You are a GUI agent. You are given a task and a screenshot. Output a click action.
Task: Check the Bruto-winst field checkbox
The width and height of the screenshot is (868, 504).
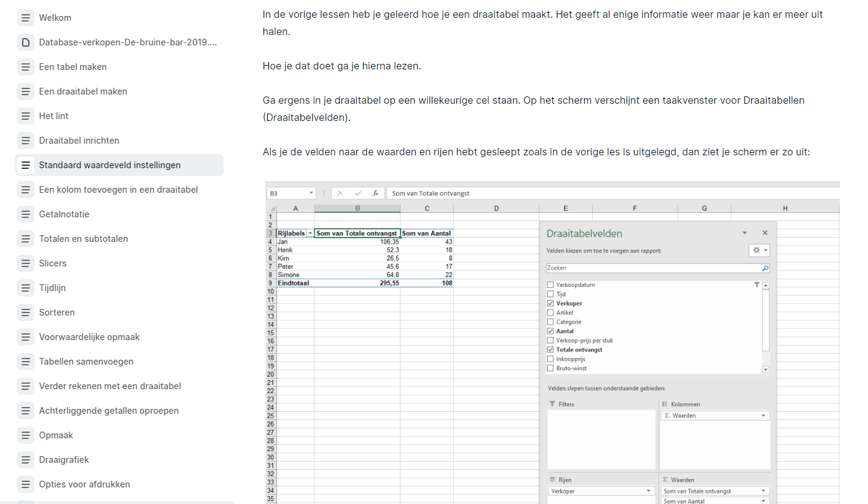pyautogui.click(x=550, y=368)
